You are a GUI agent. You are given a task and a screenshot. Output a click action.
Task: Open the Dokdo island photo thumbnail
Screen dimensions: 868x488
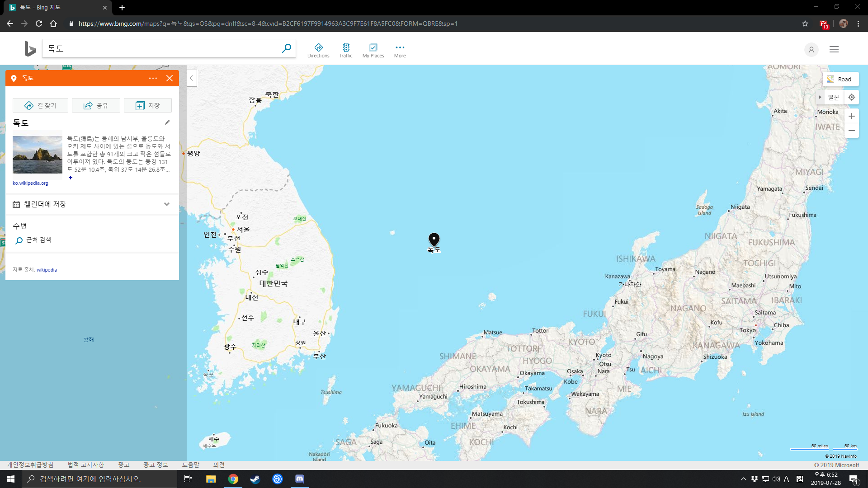(38, 155)
